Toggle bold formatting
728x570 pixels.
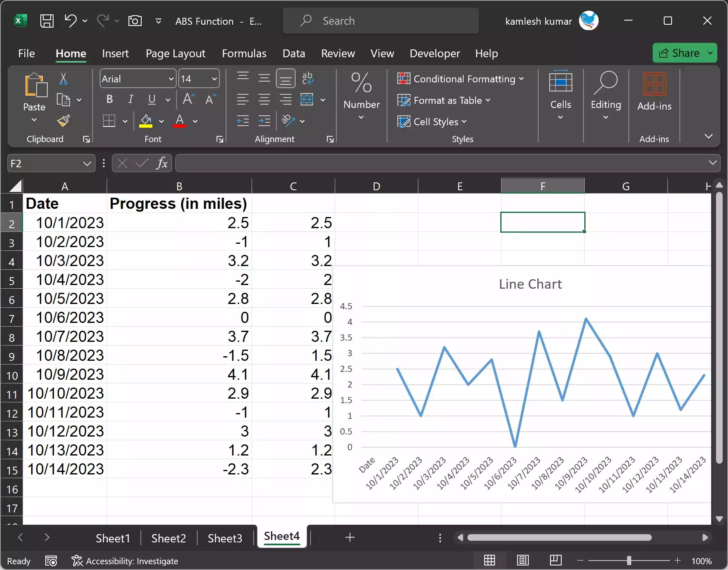[x=109, y=99]
